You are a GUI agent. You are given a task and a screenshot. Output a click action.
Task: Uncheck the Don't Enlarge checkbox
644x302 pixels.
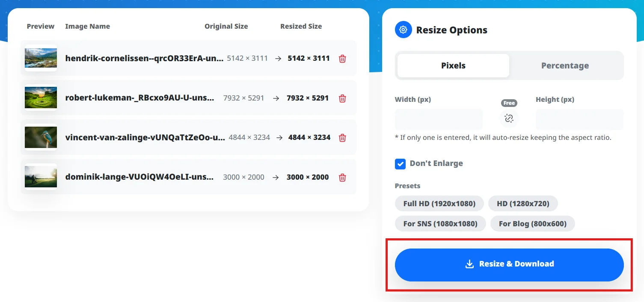[x=400, y=164]
